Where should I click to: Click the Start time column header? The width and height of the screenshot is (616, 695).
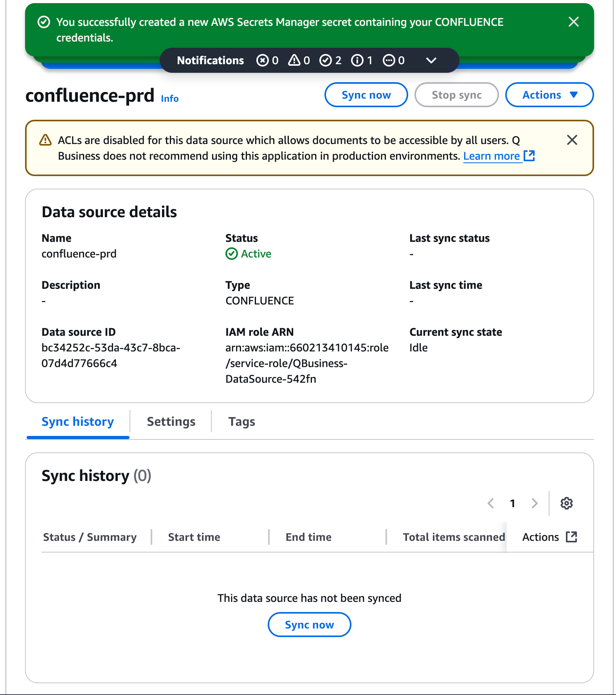(x=194, y=537)
